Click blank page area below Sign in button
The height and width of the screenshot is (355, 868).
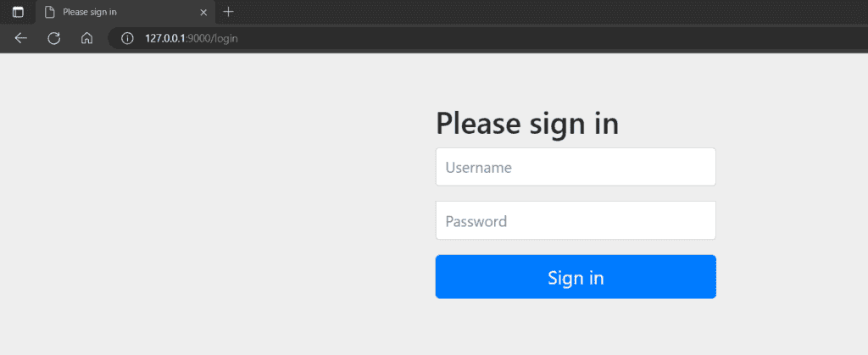coord(576,329)
